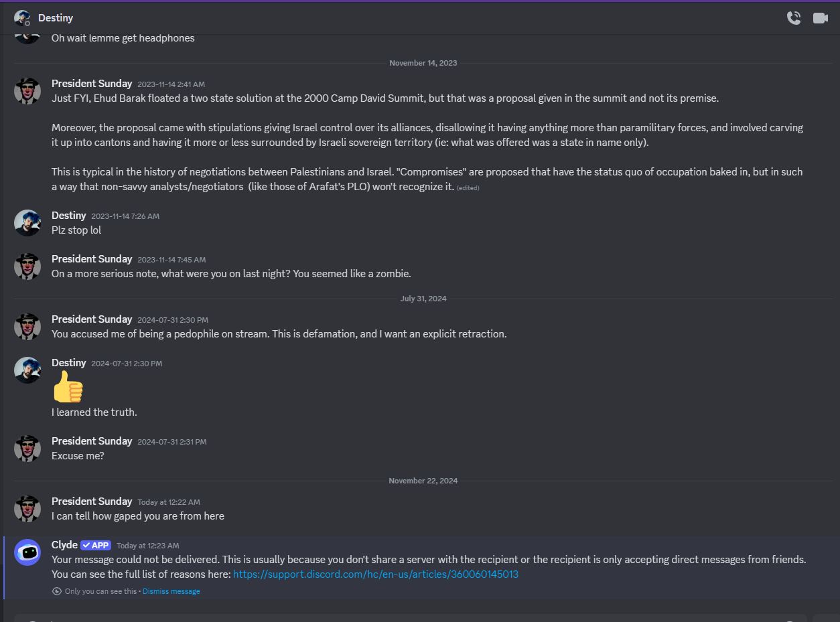Click the Clyde username

[64, 545]
